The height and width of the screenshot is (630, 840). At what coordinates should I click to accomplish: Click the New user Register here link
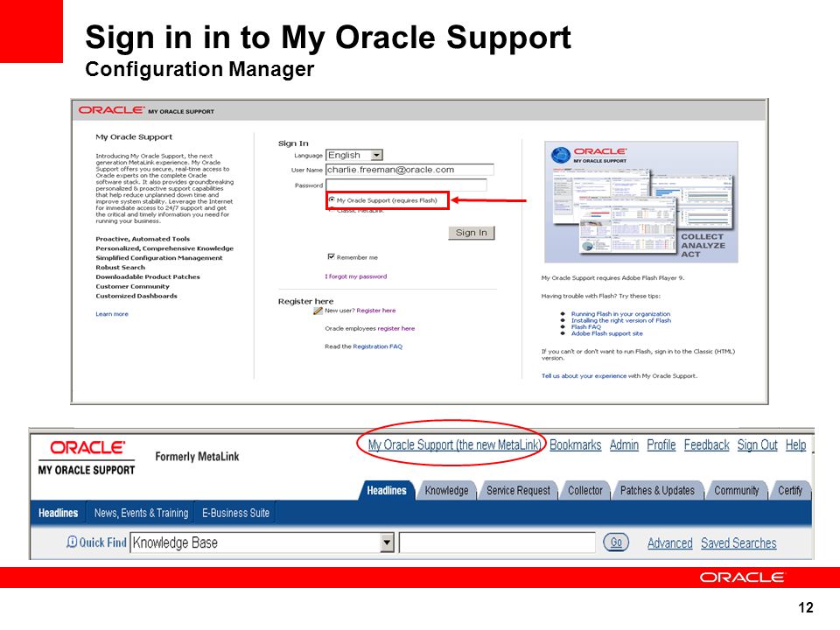click(376, 310)
